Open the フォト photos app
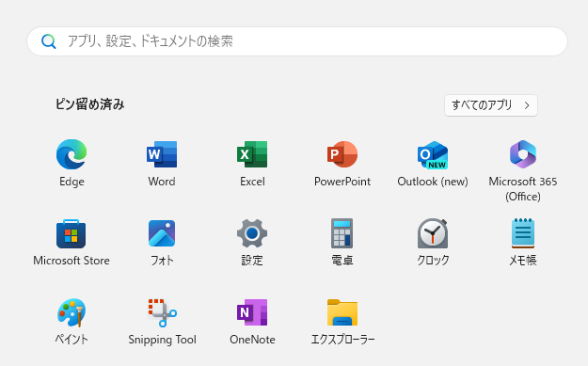 (x=162, y=233)
